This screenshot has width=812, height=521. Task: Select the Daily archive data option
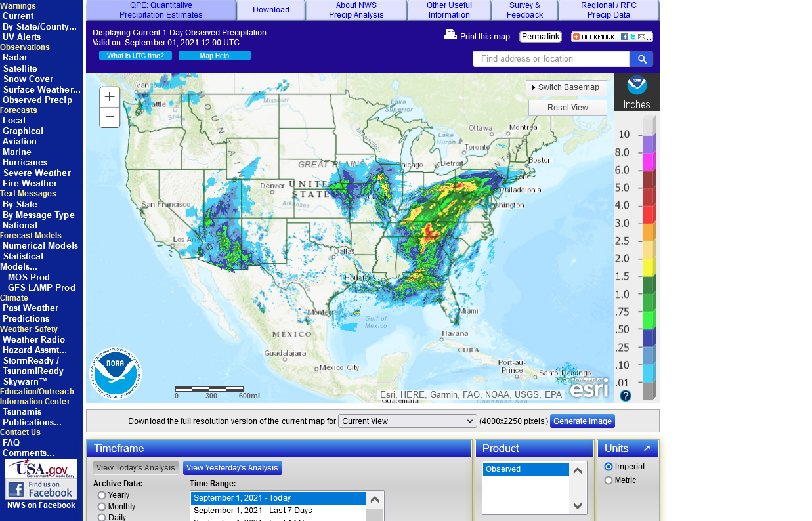point(102,518)
